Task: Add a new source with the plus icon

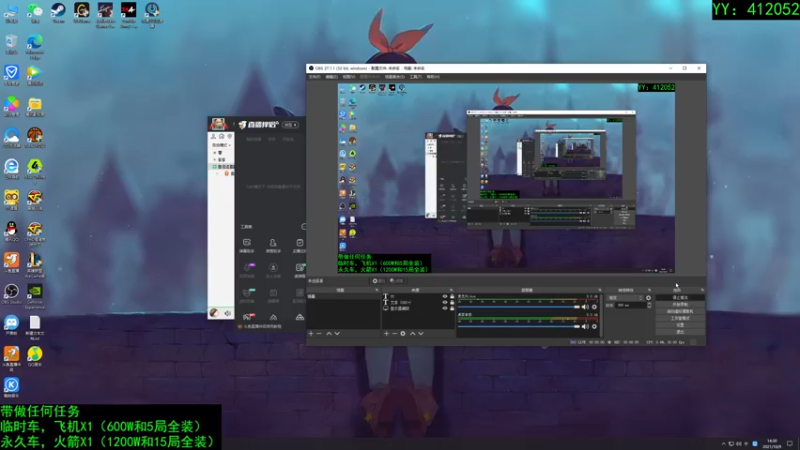Action: 386,334
